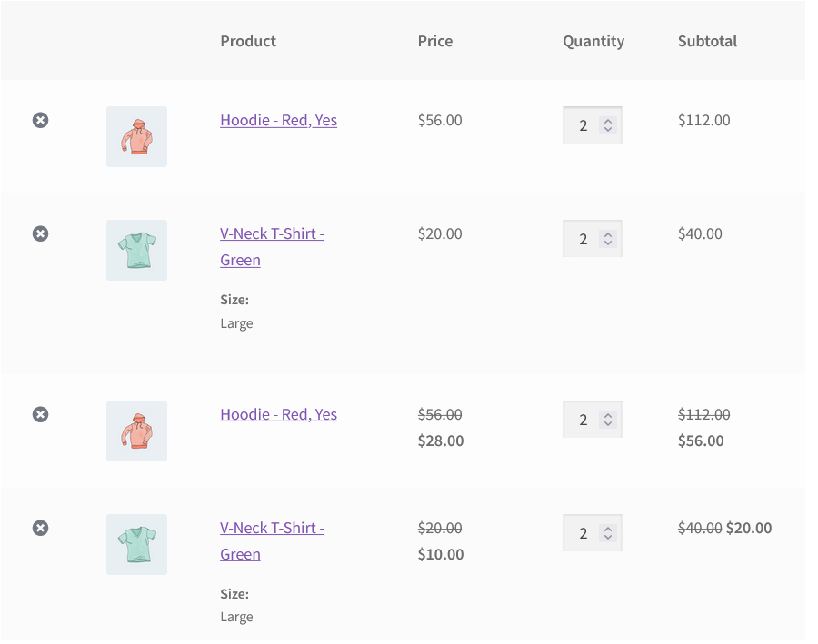
Task: Adjust quantity stepper for $10.00 V-Neck T-Shirt
Action: (x=608, y=534)
